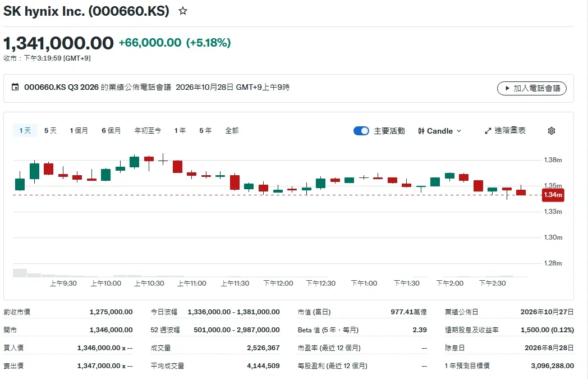Select the 全部 range tab
Image resolution: width=588 pixels, height=379 pixels.
point(232,131)
